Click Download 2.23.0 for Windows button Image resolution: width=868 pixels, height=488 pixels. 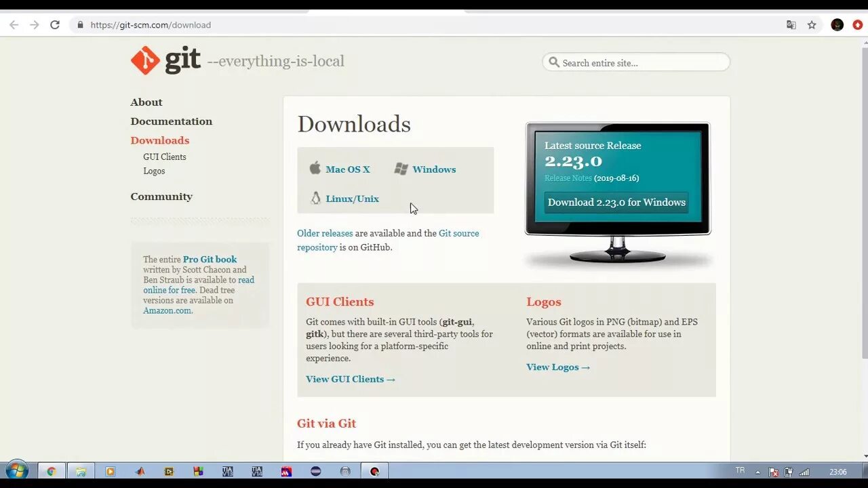tap(616, 202)
